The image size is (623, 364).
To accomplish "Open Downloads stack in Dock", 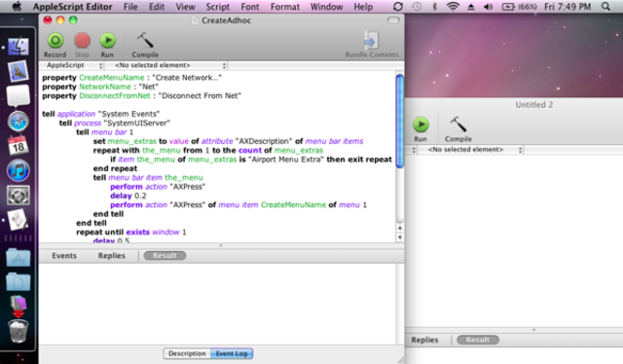I will [x=18, y=306].
